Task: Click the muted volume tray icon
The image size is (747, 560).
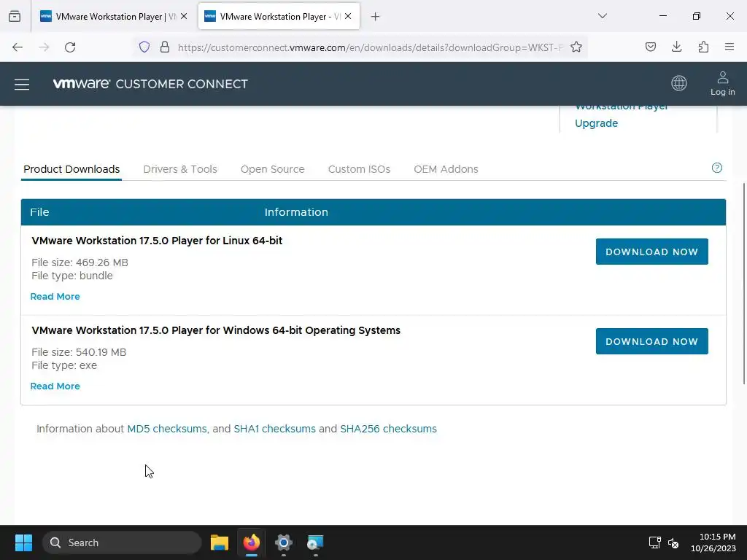Action: pyautogui.click(x=673, y=542)
